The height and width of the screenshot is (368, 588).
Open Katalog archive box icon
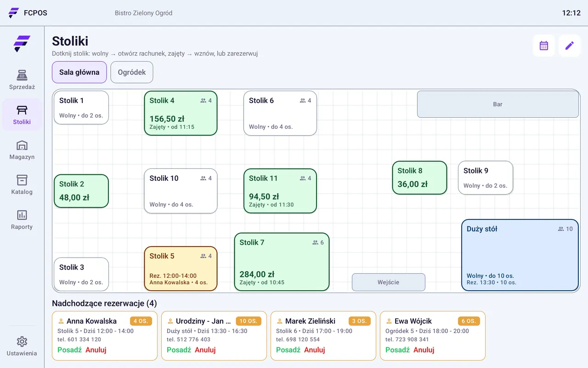22,180
